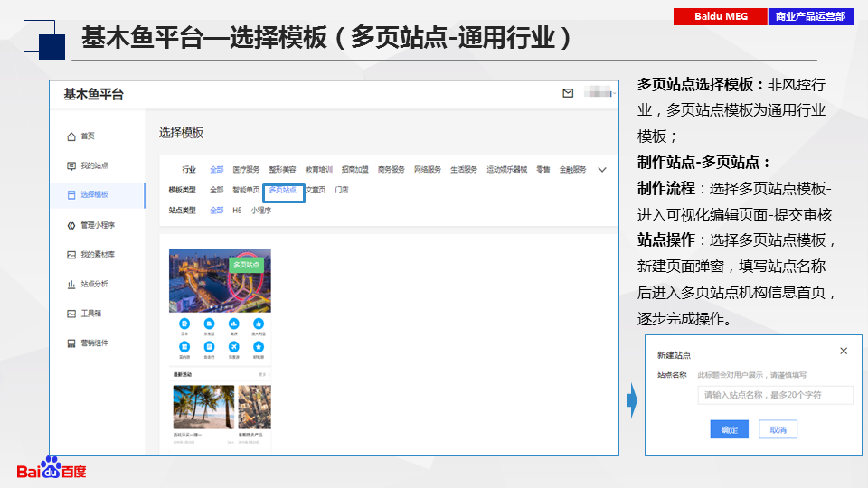Image resolution: width=868 pixels, height=488 pixels.
Task: Choose 多页站点 template type
Action: [283, 190]
